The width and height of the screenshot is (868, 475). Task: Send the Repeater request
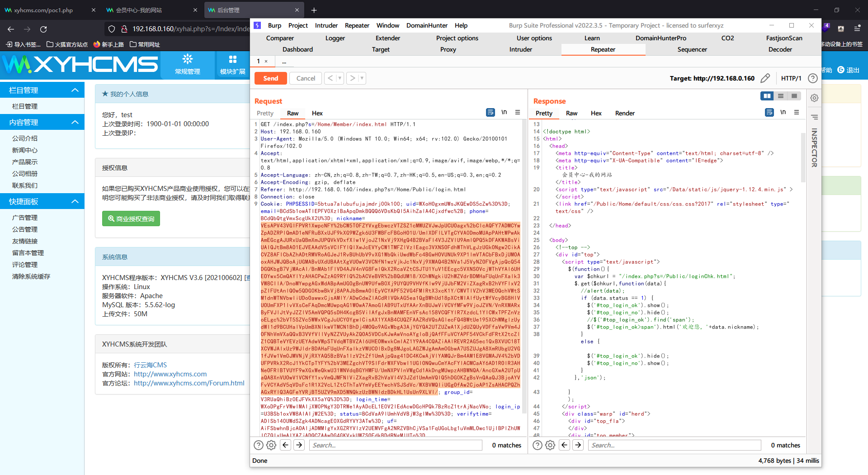pyautogui.click(x=271, y=78)
